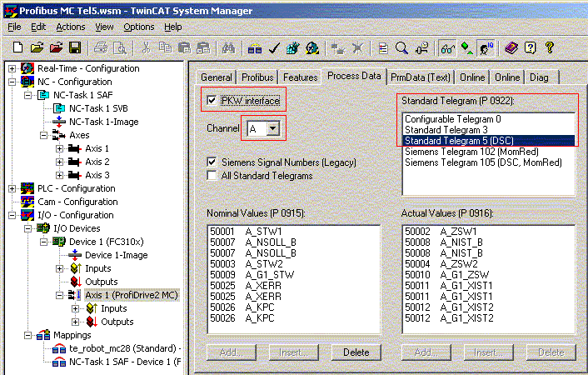588x375 pixels.
Task: Enable the All Standard Telegrams checkbox
Action: coord(212,175)
